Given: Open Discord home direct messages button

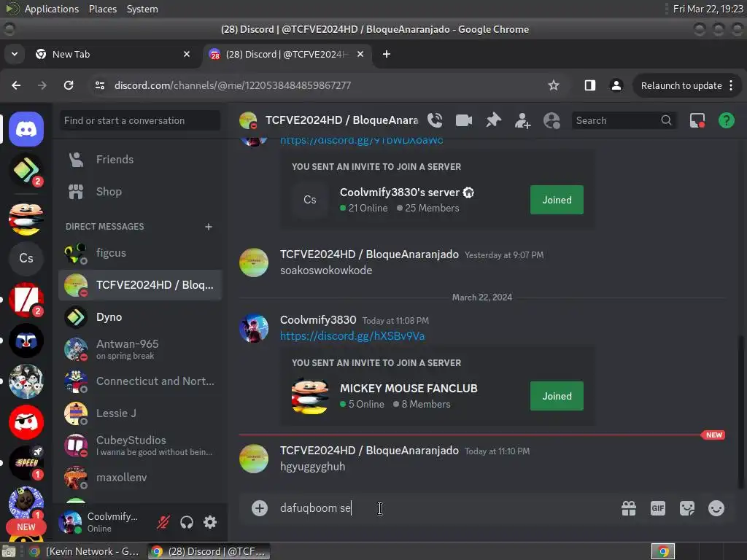Looking at the screenshot, I should [x=26, y=129].
